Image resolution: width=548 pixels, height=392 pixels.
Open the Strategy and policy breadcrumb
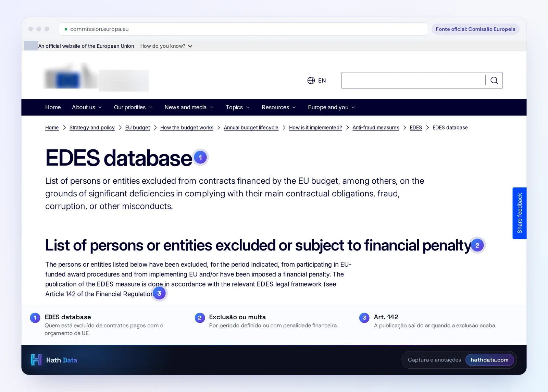coord(92,127)
